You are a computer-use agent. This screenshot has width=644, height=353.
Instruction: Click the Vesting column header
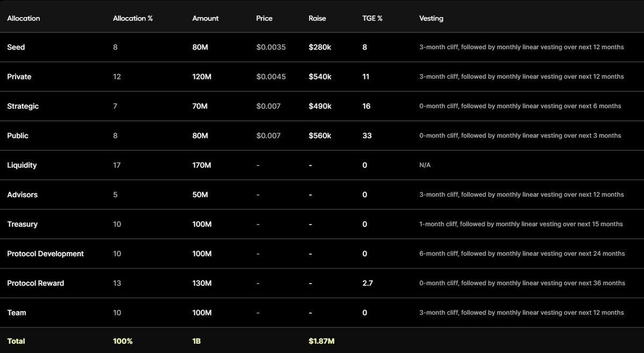pos(431,18)
